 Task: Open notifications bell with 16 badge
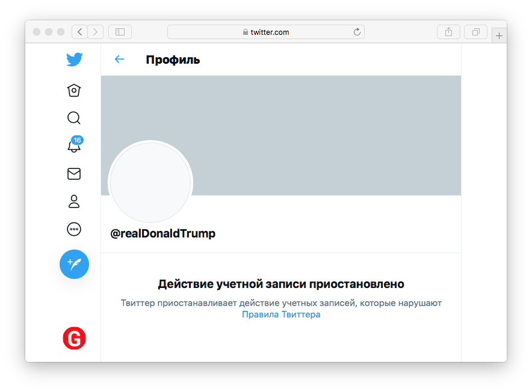pos(74,146)
